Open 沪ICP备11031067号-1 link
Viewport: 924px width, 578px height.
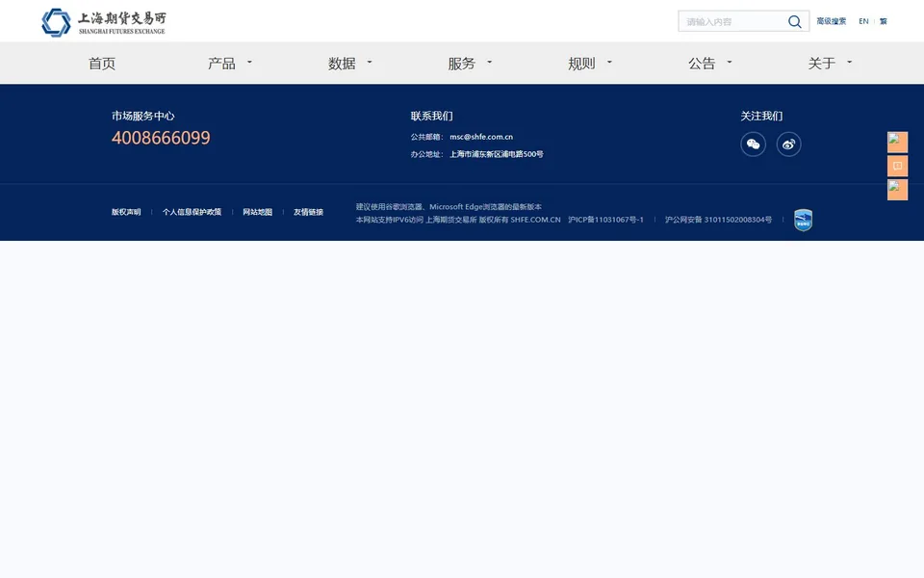605,220
